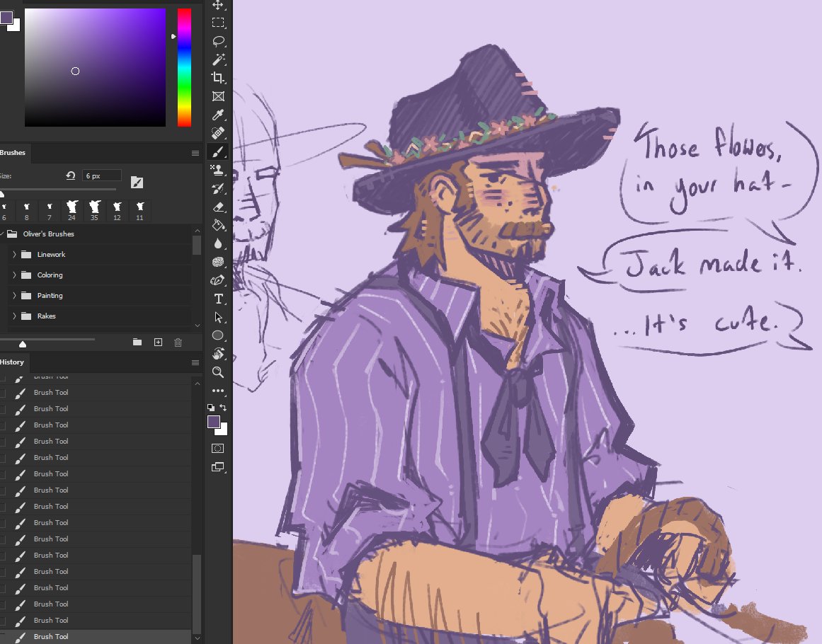The width and height of the screenshot is (822, 644).
Task: Switch to the Eraser tool
Action: [x=219, y=207]
